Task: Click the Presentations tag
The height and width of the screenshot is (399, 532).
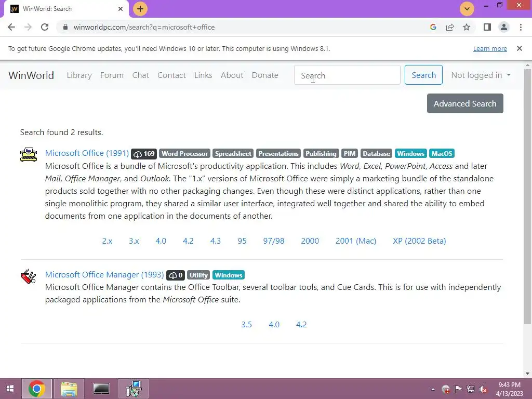Action: pyautogui.click(x=278, y=154)
